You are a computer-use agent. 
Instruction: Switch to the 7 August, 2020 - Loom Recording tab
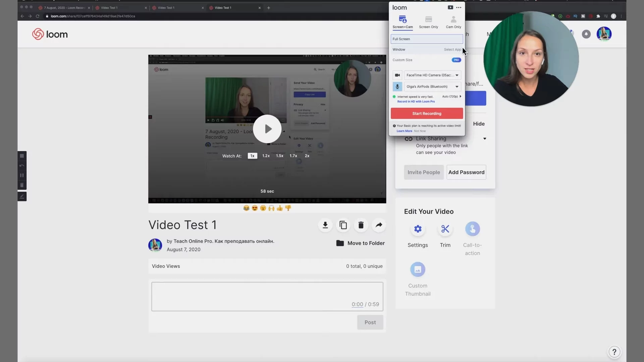coord(64,8)
